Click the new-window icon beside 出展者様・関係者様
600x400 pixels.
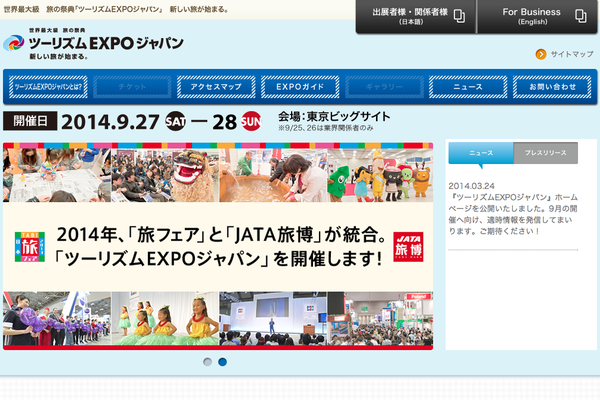(459, 16)
